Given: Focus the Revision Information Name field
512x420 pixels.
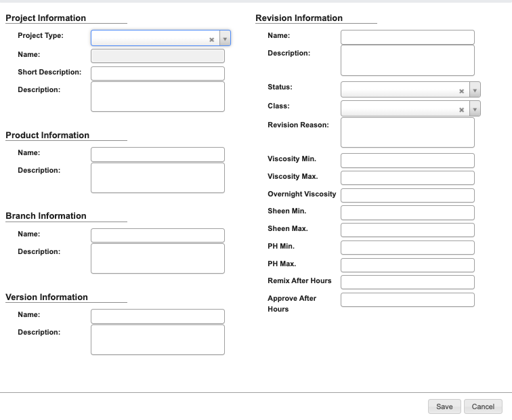Looking at the screenshot, I should point(408,37).
